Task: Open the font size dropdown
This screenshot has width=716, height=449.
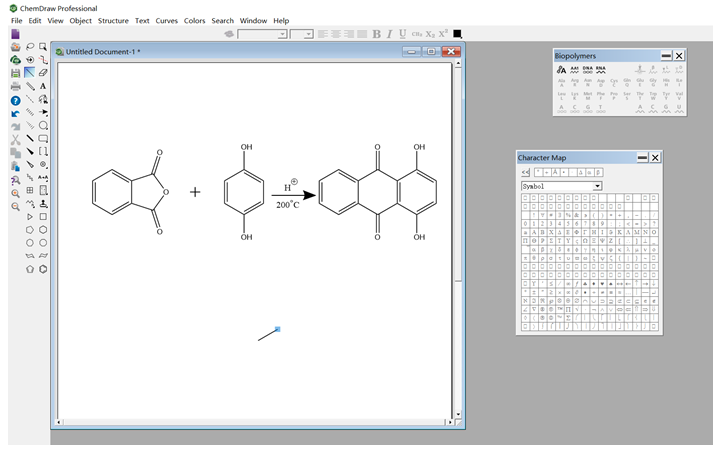Action: click(309, 34)
